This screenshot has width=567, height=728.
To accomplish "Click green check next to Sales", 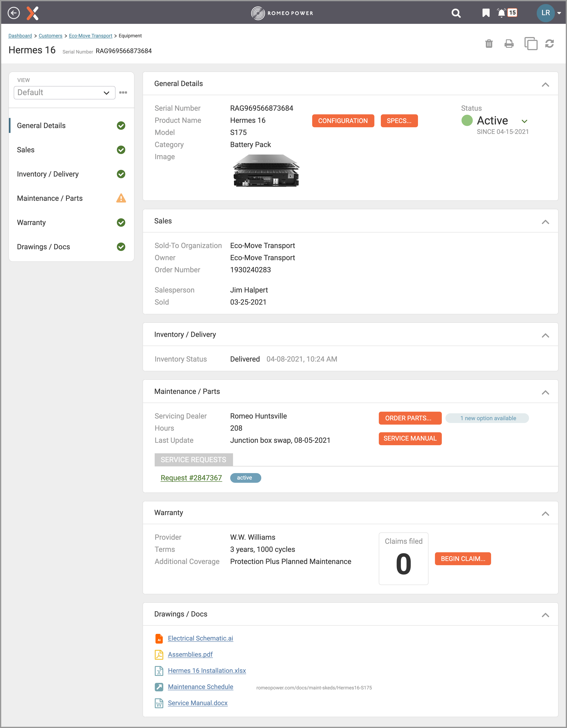I will [x=121, y=150].
